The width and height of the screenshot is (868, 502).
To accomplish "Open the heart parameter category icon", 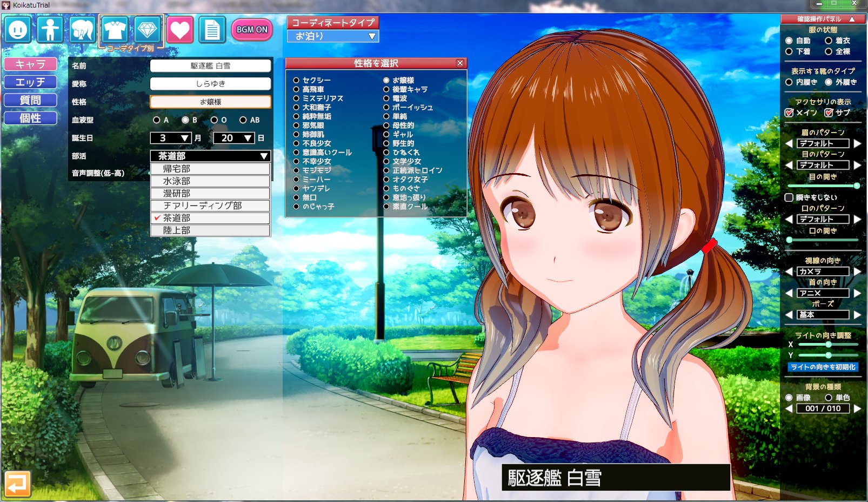I will click(180, 30).
